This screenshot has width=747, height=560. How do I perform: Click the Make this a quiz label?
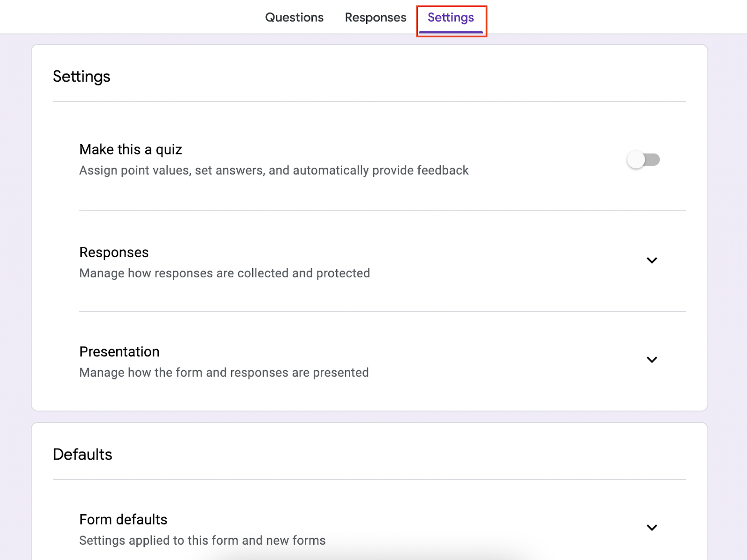point(131,150)
